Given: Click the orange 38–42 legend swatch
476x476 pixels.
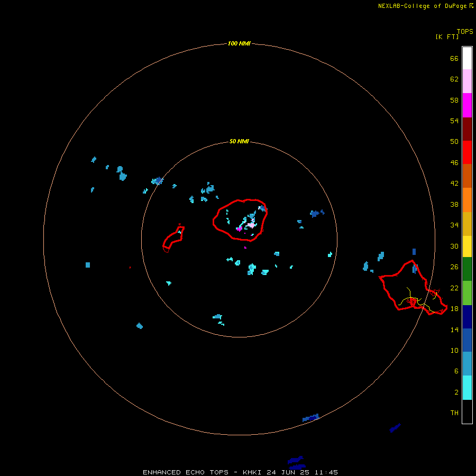Looking at the screenshot, I should [x=467, y=200].
